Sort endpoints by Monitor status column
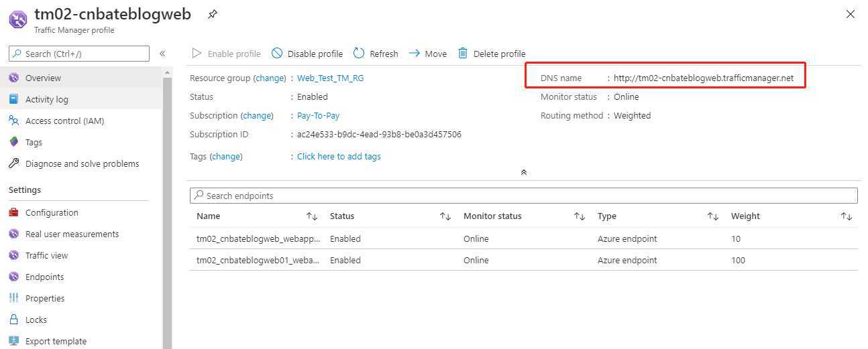 tap(580, 216)
